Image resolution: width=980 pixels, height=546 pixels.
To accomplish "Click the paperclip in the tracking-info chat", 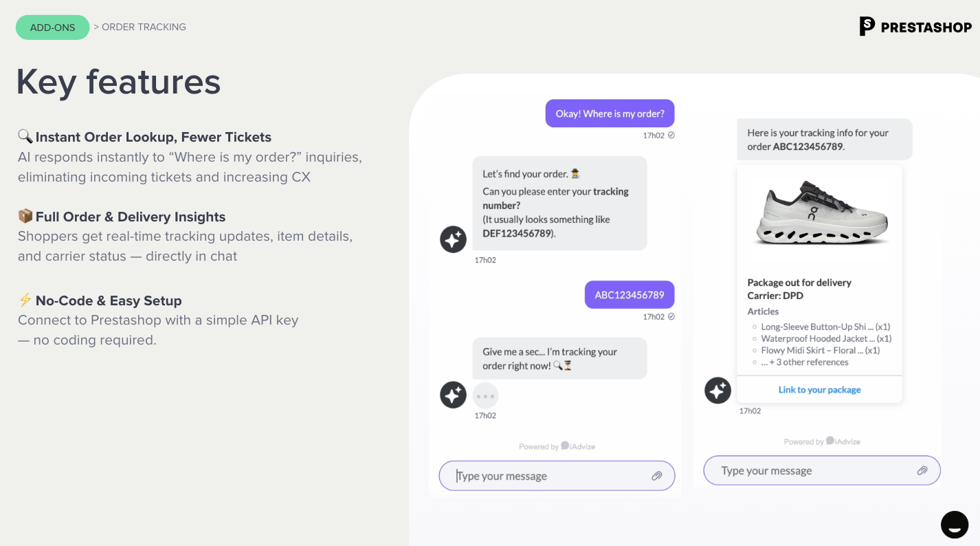I will coord(922,470).
